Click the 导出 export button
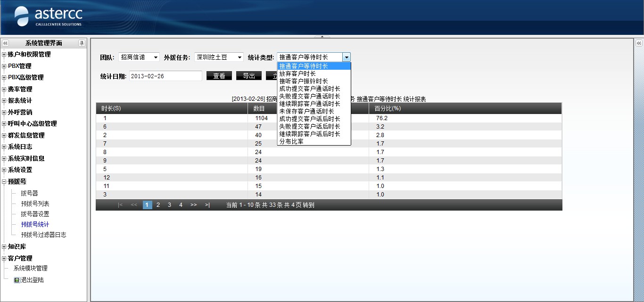The width and height of the screenshot is (644, 302). tap(248, 76)
